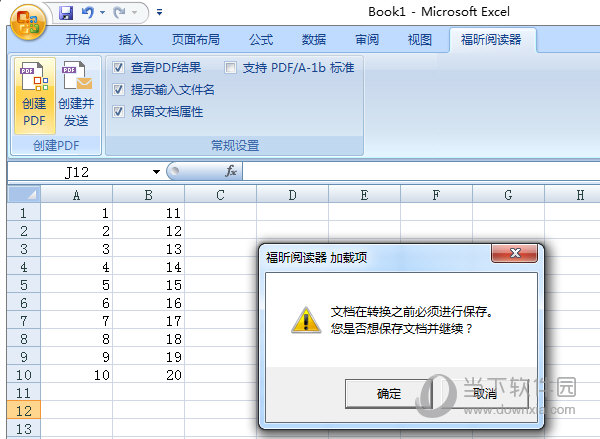Click the Save icon in quick access toolbar
The height and width of the screenshot is (439, 600).
67,14
